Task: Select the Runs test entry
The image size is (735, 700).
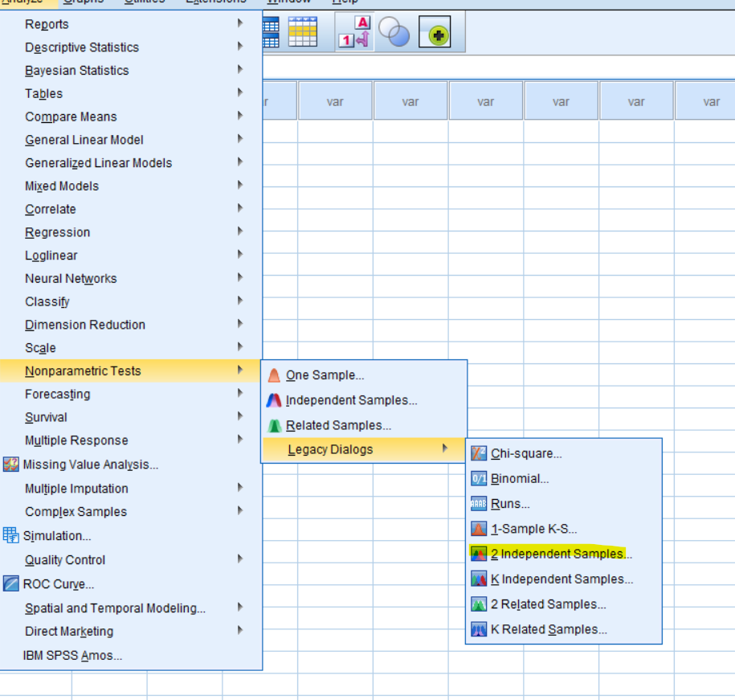Action: click(x=510, y=504)
